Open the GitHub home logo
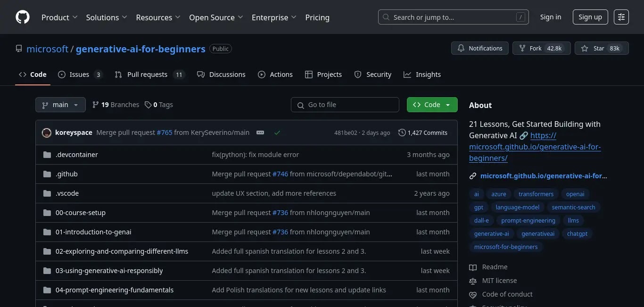The width and height of the screenshot is (644, 307). [23, 17]
